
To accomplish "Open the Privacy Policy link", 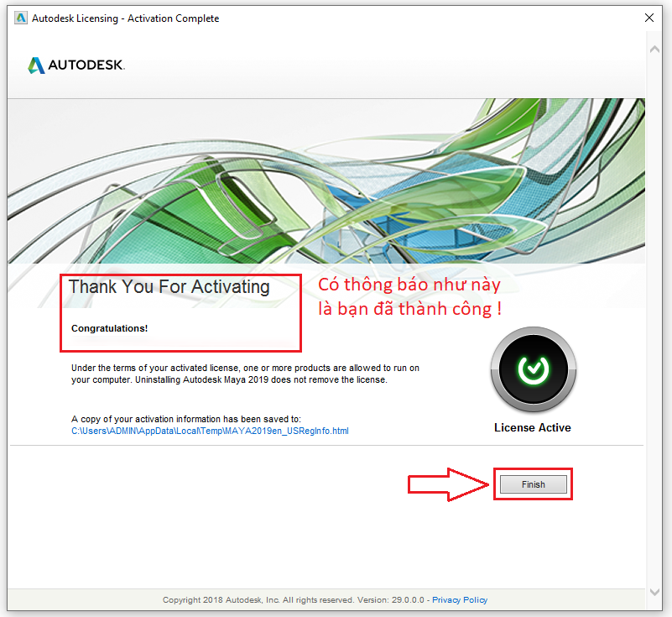I will point(460,599).
